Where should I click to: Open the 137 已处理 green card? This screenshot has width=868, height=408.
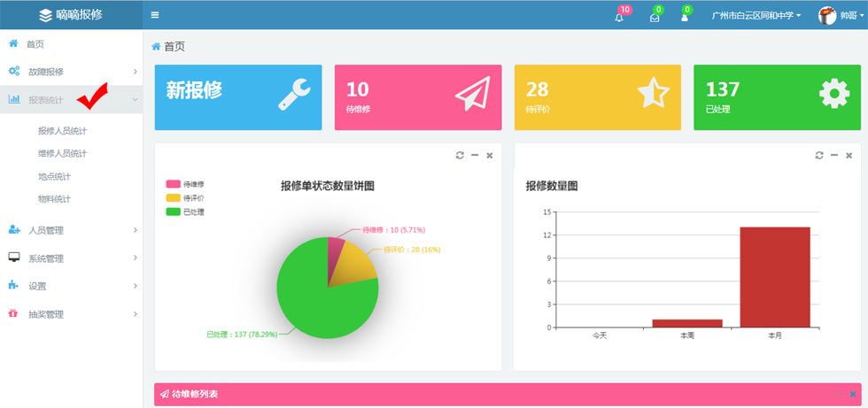(778, 97)
